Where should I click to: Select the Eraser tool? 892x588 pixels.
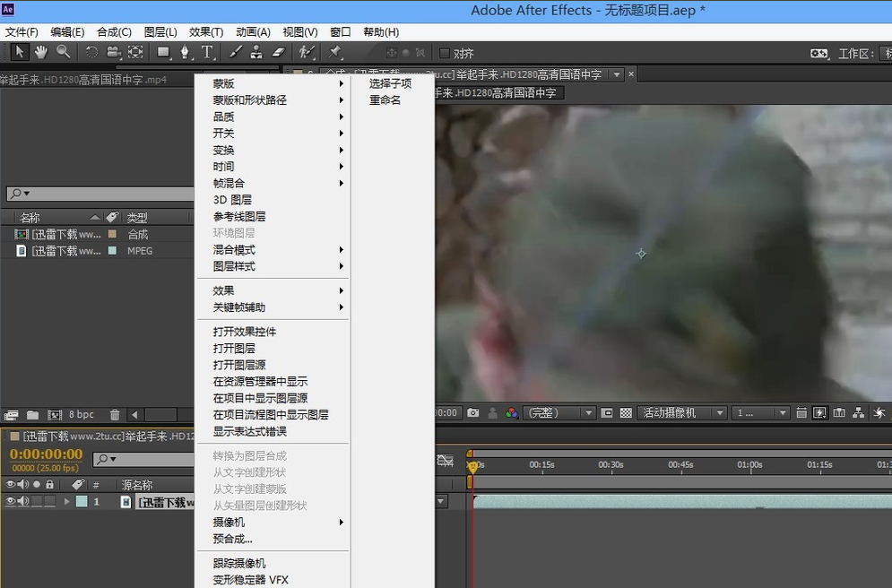tap(278, 52)
